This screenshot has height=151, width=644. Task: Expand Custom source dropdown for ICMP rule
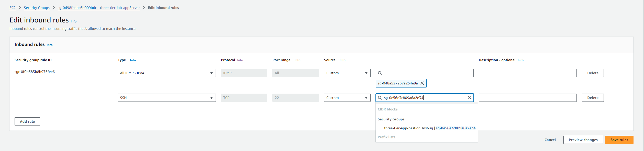click(347, 73)
